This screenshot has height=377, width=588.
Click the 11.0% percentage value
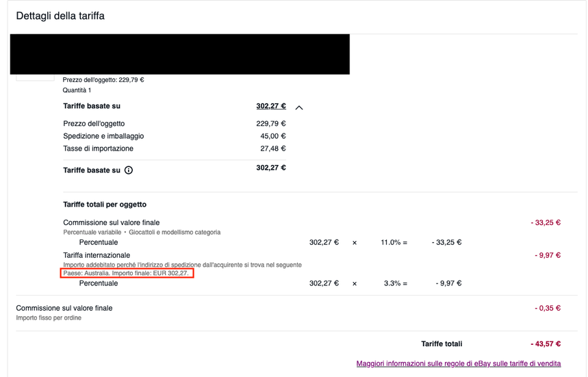(391, 242)
